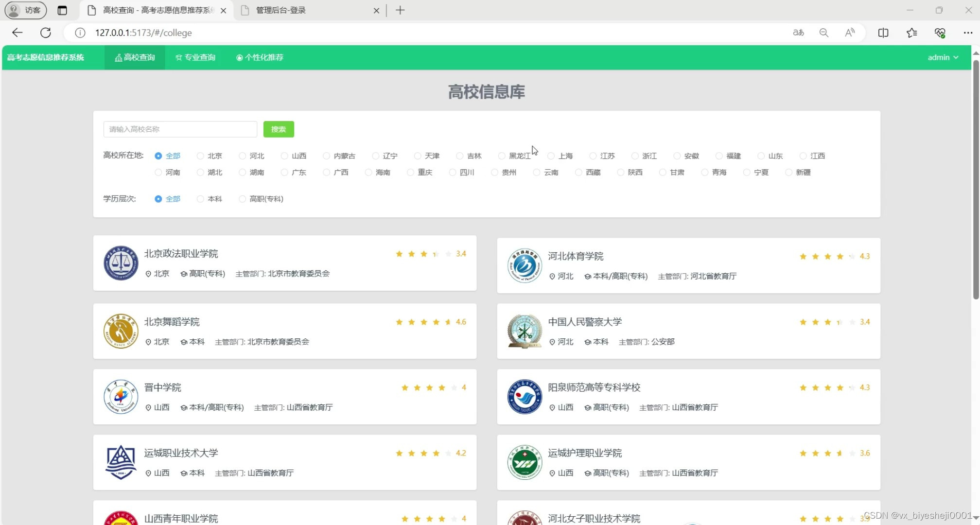The image size is (980, 525).
Task: Click the browser refresh icon
Action: point(46,33)
